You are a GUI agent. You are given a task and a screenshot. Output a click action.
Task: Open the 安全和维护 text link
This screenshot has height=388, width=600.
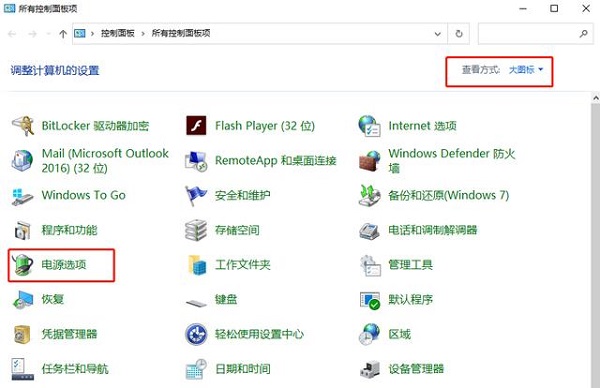(x=243, y=196)
